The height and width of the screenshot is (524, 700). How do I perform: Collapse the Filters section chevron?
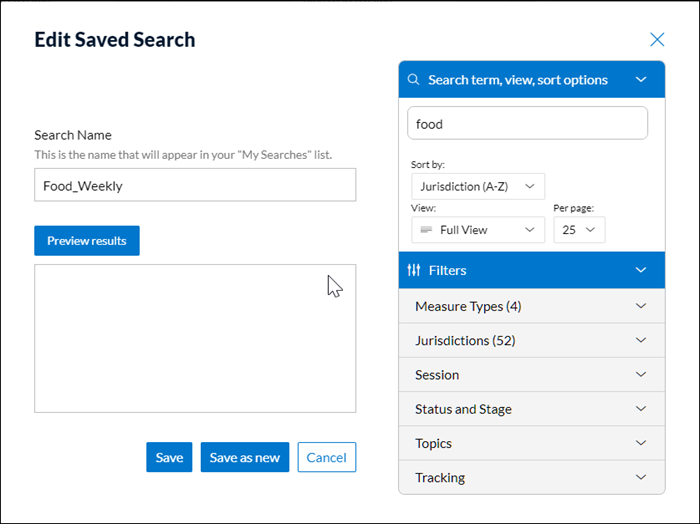(641, 270)
